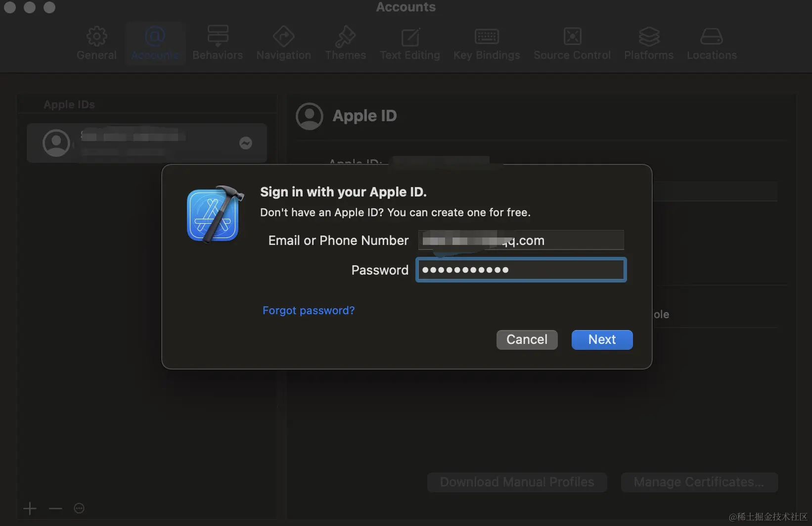
Task: Click the Apple ID profile avatar icon
Action: (310, 116)
